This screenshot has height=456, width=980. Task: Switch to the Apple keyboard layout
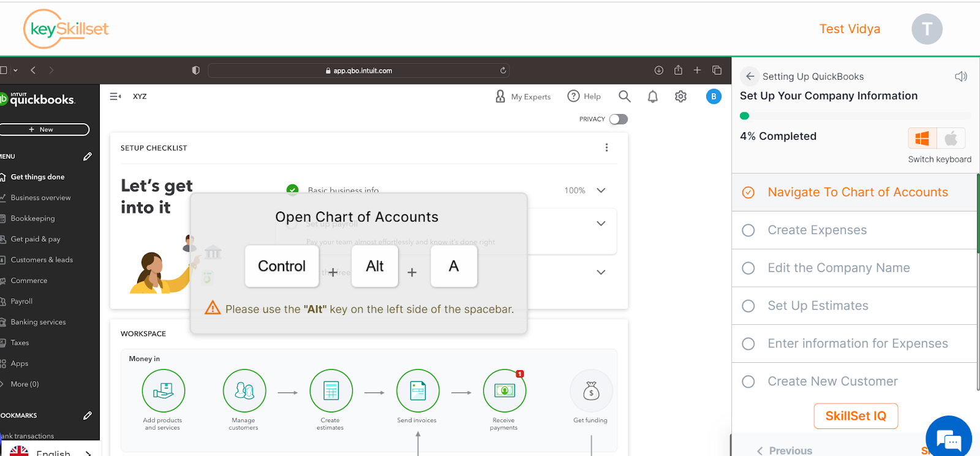[951, 139]
